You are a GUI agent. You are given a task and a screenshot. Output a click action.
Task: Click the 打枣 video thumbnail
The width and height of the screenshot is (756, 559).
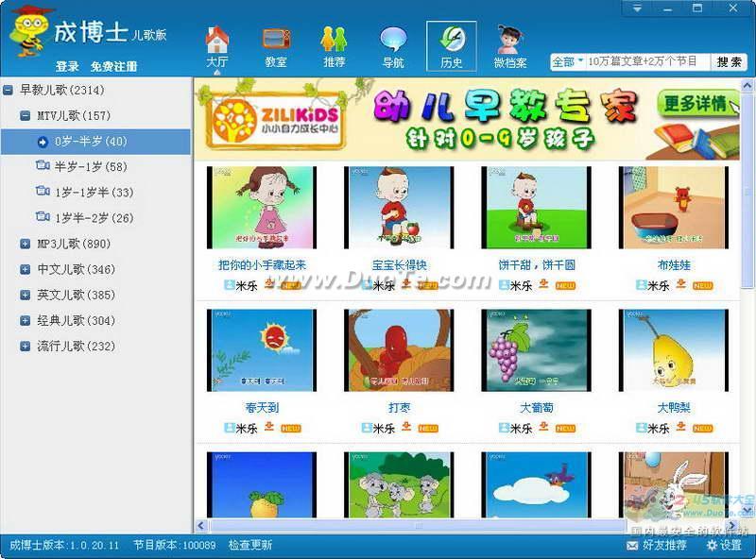pyautogui.click(x=399, y=350)
